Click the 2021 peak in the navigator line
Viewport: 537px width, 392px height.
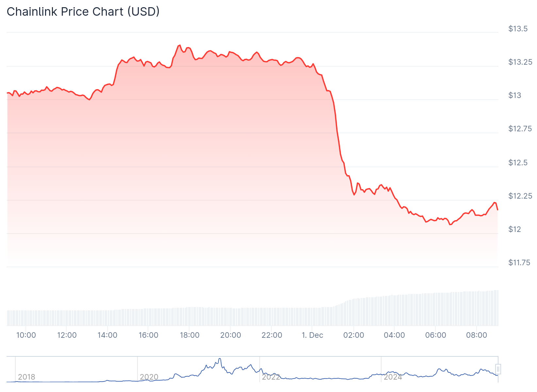(x=220, y=359)
